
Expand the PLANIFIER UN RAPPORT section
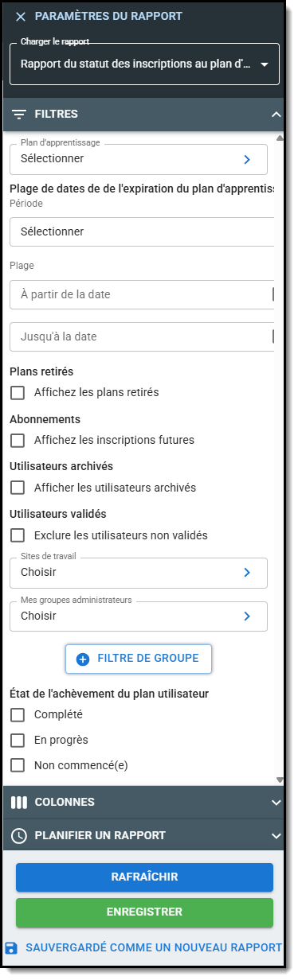tap(276, 836)
